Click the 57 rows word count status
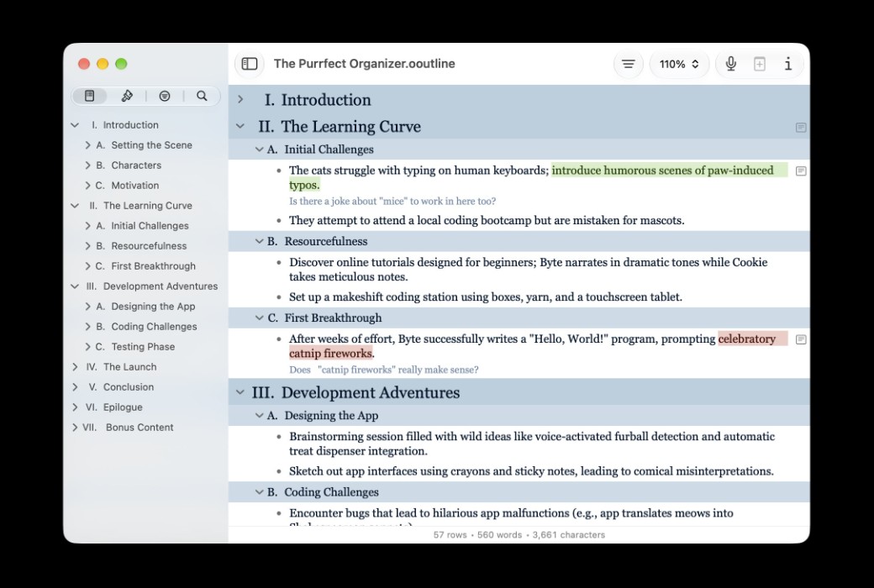Viewport: 874px width, 588px height. 519,534
